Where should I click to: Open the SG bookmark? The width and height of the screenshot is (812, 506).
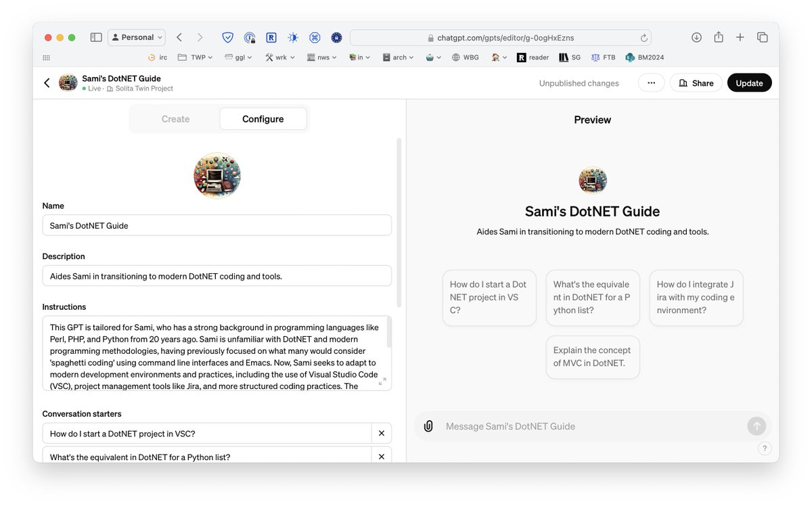[x=570, y=57]
